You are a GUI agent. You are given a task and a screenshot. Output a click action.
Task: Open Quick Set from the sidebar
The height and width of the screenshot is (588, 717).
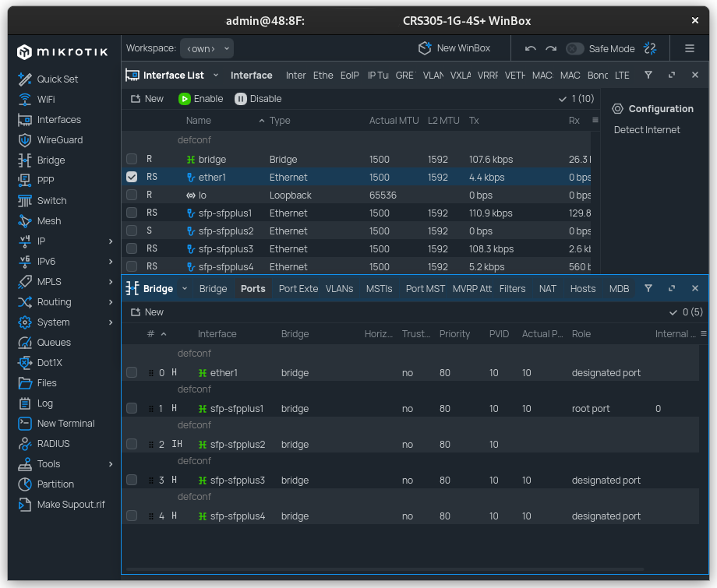[x=48, y=79]
